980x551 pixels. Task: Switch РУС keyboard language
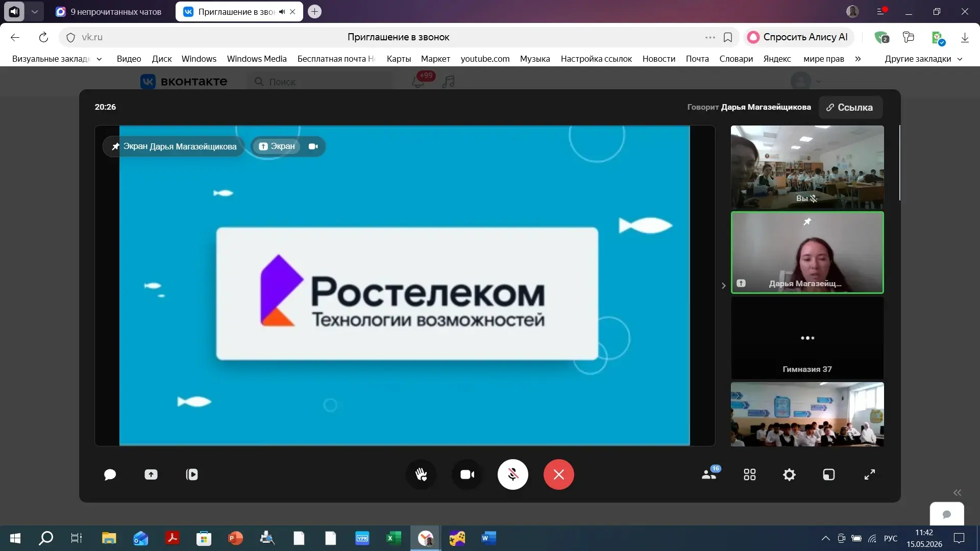(x=891, y=538)
